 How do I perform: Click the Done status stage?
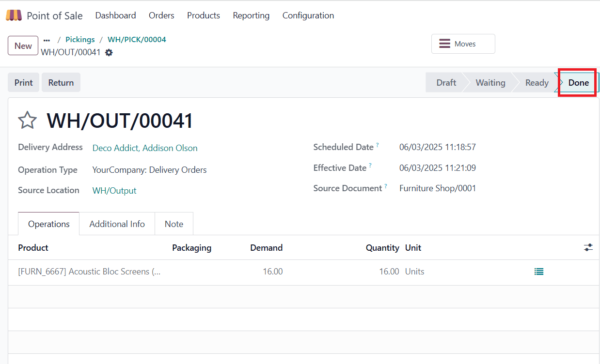(x=578, y=82)
